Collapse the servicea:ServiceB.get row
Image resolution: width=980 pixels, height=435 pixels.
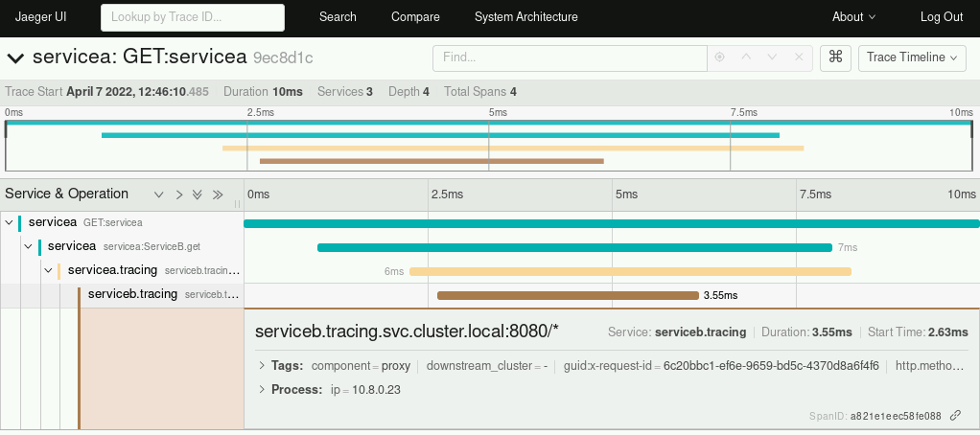point(28,246)
